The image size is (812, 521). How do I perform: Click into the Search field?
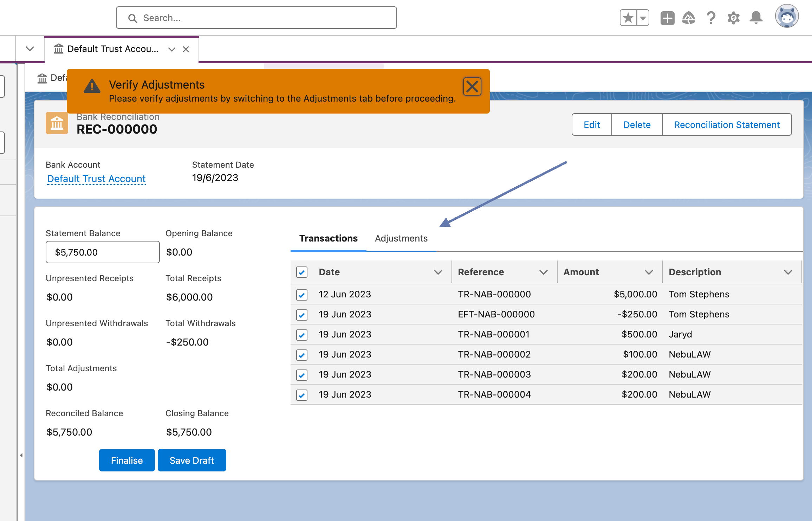coord(256,18)
